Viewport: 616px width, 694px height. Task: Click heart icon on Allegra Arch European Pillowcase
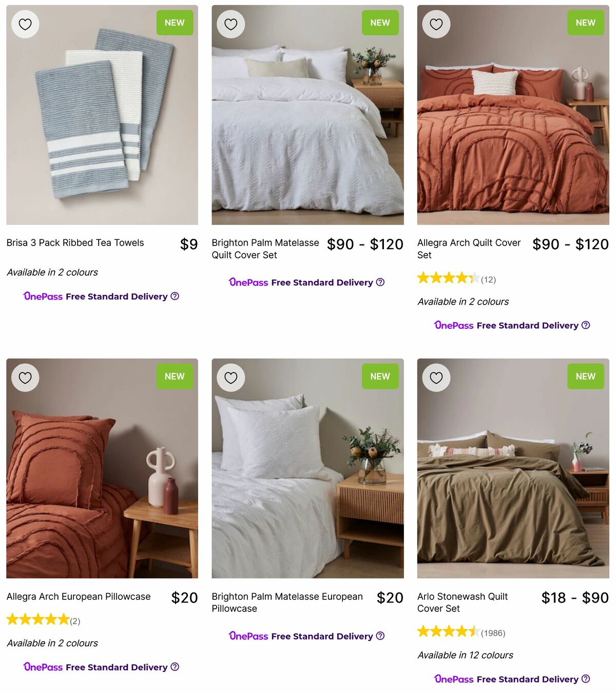[x=25, y=377]
